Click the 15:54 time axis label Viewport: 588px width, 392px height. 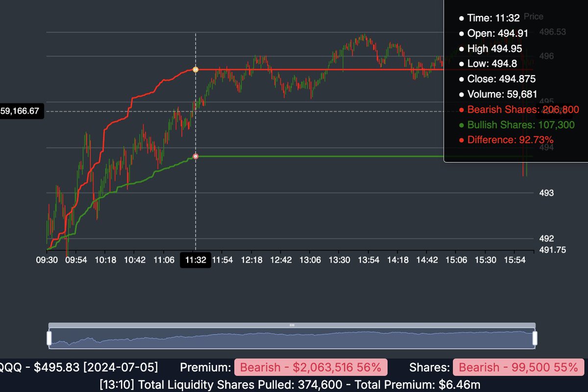coord(515,260)
